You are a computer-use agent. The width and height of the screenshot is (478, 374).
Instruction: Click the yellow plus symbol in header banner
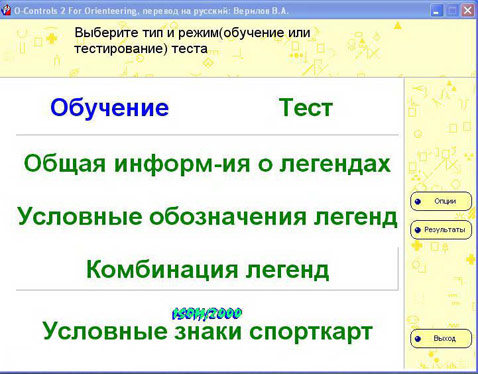tap(52, 38)
